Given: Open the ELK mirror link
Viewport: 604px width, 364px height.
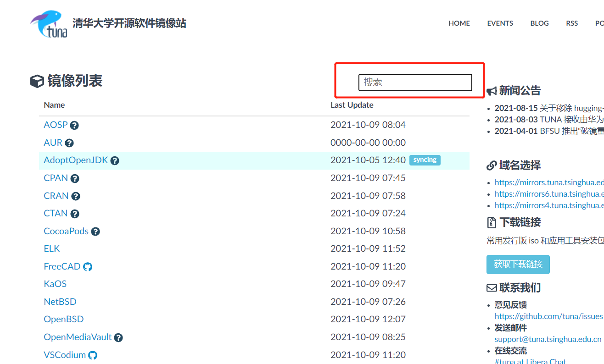Looking at the screenshot, I should pyautogui.click(x=52, y=248).
